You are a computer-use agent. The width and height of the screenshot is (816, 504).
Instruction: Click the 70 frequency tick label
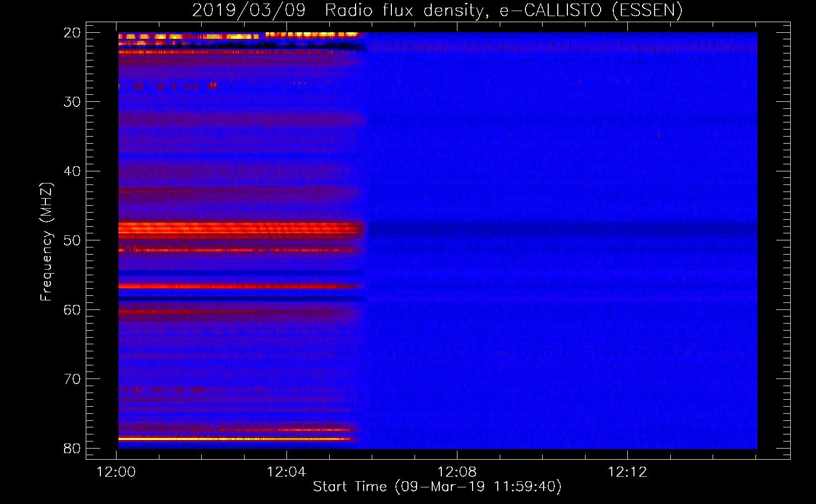click(72, 379)
